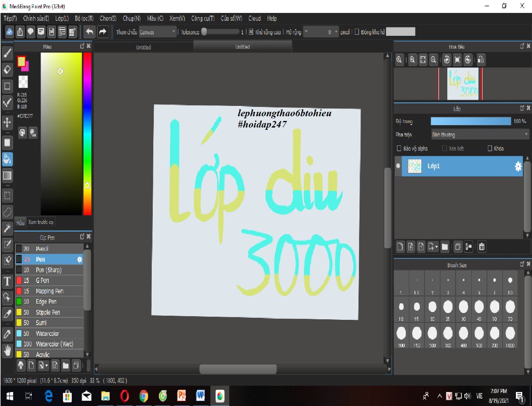Viewport: 532px width, 406px height.
Task: Open Pen brush settings gear
Action: 79,260
